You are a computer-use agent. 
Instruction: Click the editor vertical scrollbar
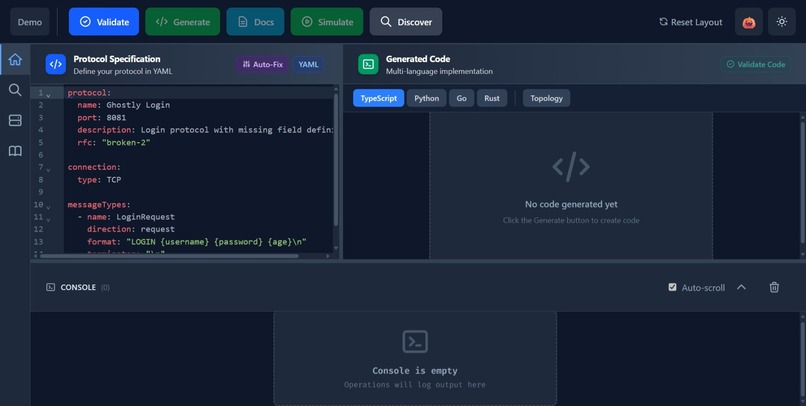tap(336, 159)
